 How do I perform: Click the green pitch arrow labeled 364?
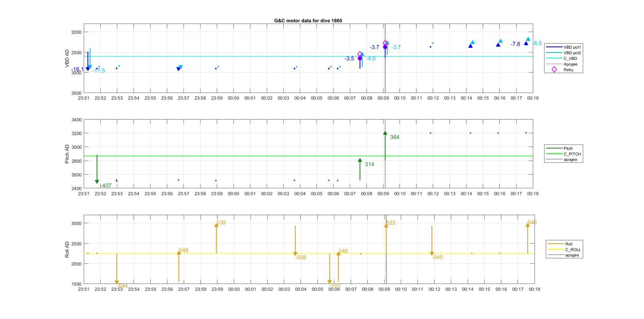pos(385,145)
